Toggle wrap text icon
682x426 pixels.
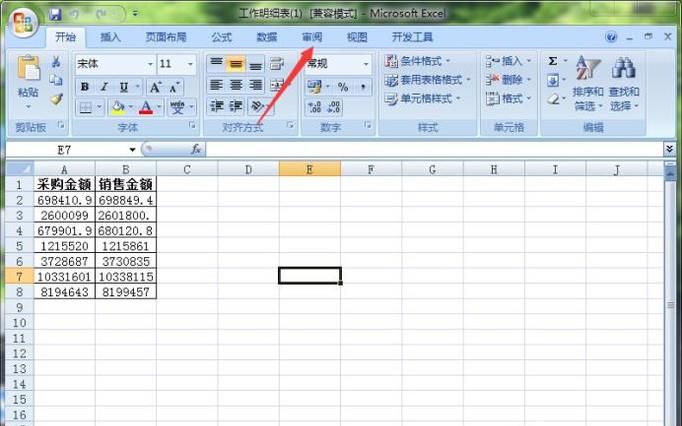[277, 64]
